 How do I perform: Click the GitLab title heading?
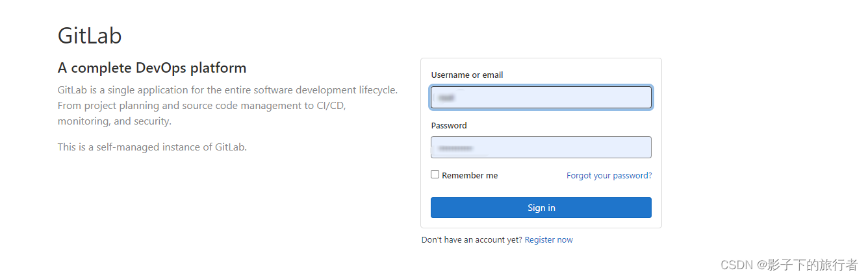[90, 36]
